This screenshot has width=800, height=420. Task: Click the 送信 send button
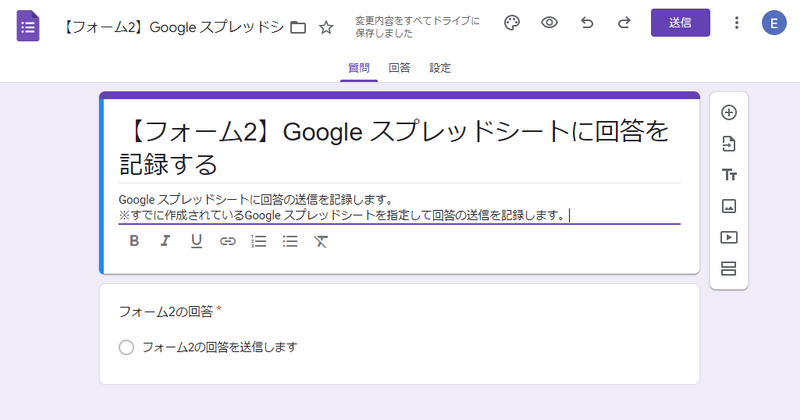coord(680,22)
